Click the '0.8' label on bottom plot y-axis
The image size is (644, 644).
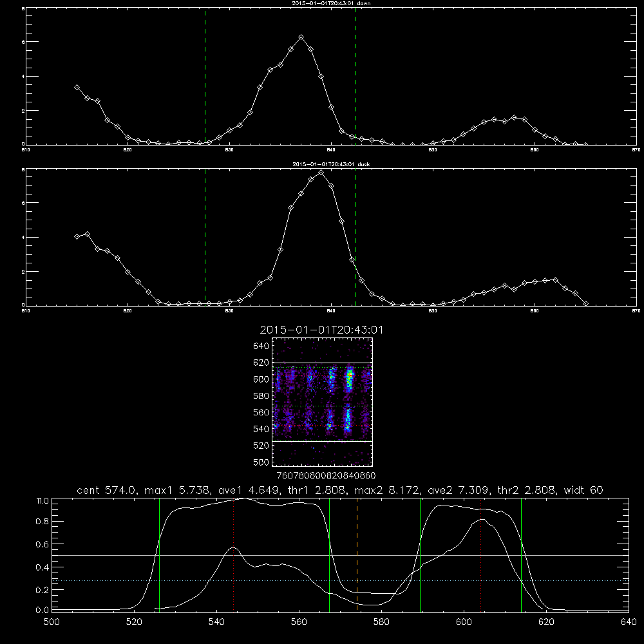point(43,521)
